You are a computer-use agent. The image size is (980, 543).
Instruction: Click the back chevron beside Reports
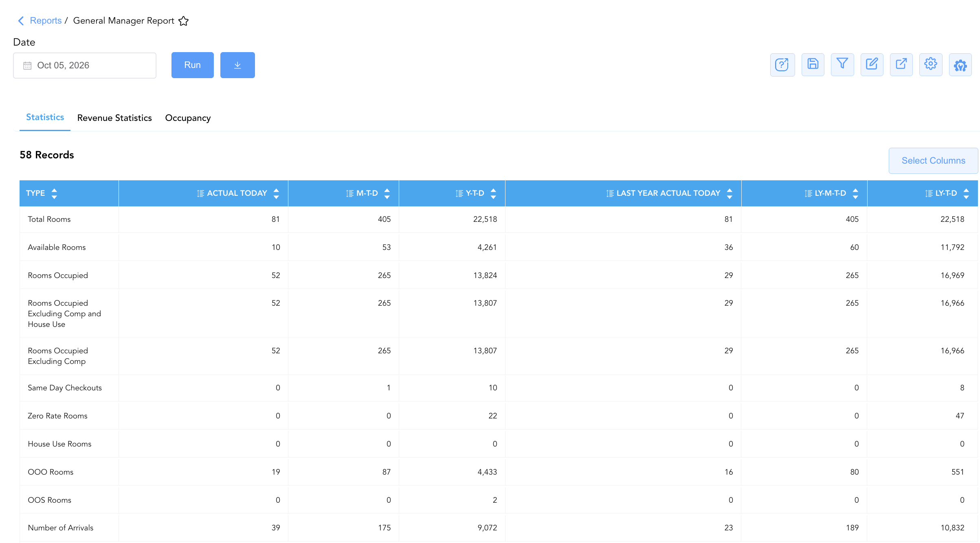21,21
